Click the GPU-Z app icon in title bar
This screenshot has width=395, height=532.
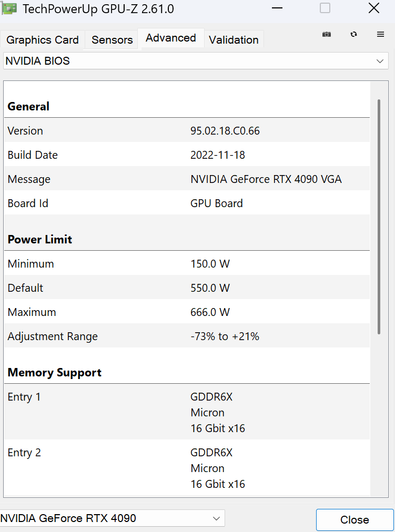click(x=9, y=9)
